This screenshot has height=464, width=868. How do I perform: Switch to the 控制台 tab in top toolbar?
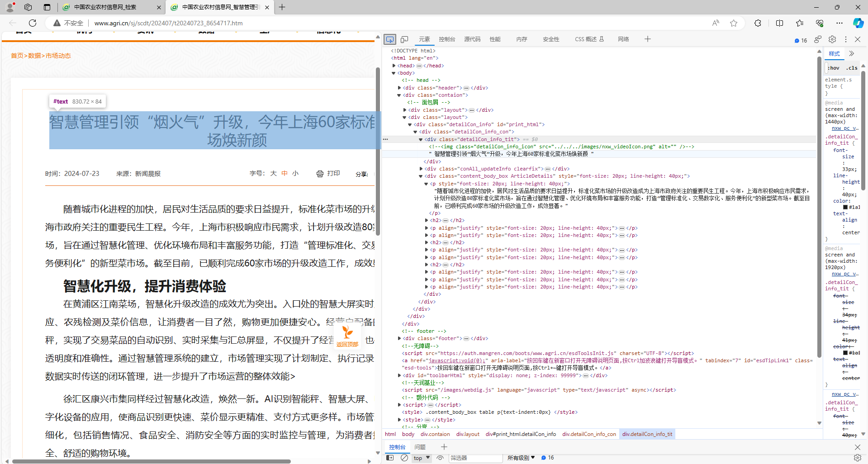pyautogui.click(x=447, y=39)
